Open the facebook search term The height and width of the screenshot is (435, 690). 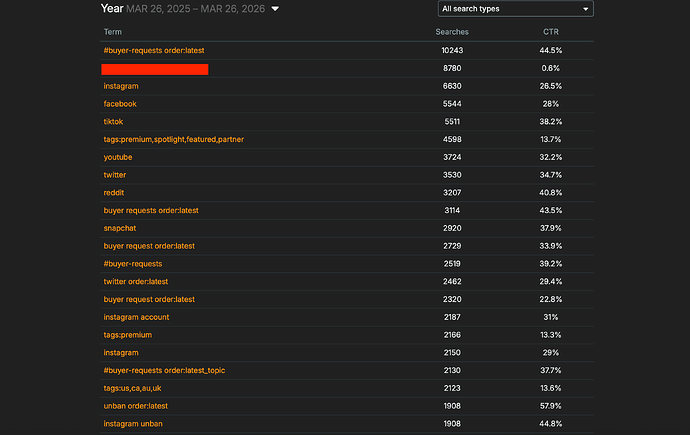pyautogui.click(x=120, y=104)
